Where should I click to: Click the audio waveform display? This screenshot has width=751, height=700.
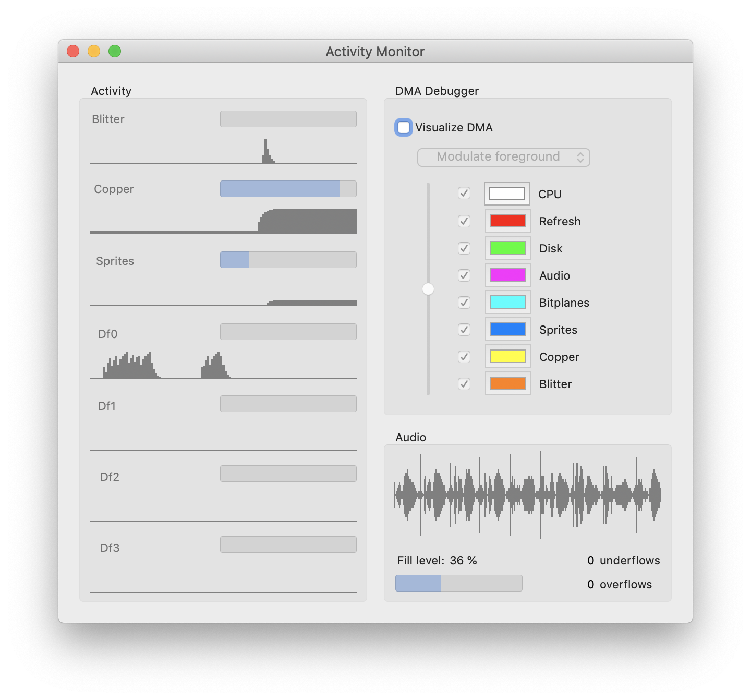(528, 495)
